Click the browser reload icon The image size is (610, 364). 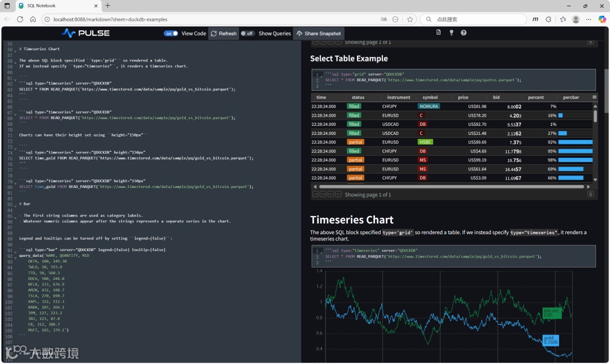pyautogui.click(x=20, y=19)
